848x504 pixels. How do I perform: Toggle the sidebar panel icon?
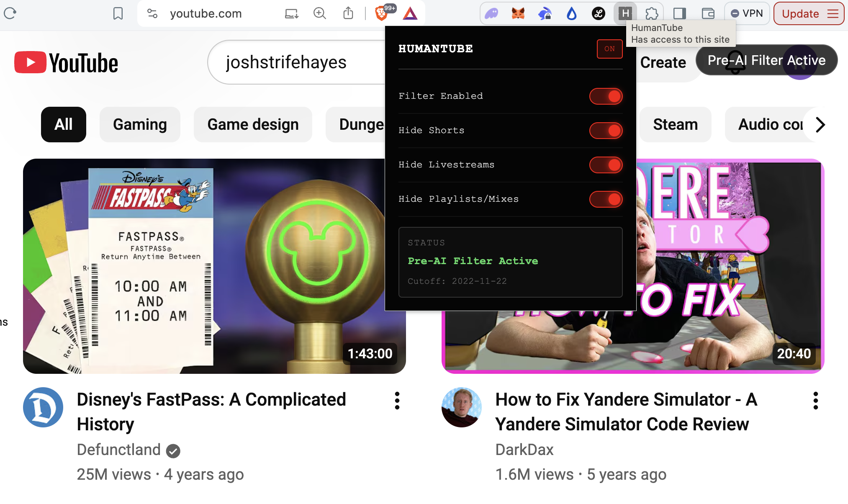(679, 13)
